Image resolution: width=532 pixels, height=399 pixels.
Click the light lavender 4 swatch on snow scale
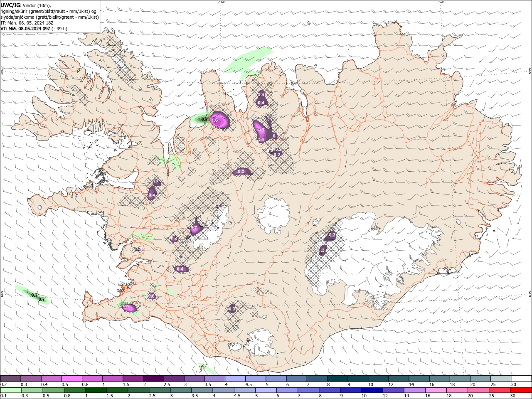pos(235,379)
